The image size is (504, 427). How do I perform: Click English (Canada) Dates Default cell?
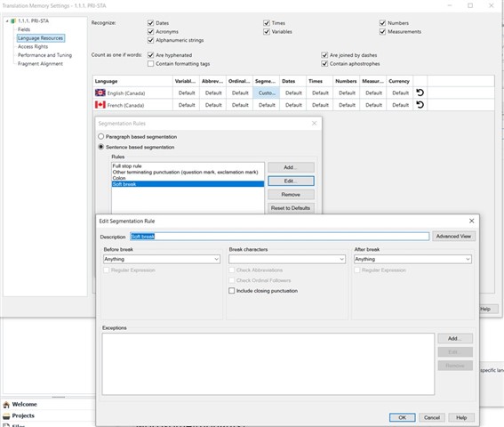click(293, 93)
